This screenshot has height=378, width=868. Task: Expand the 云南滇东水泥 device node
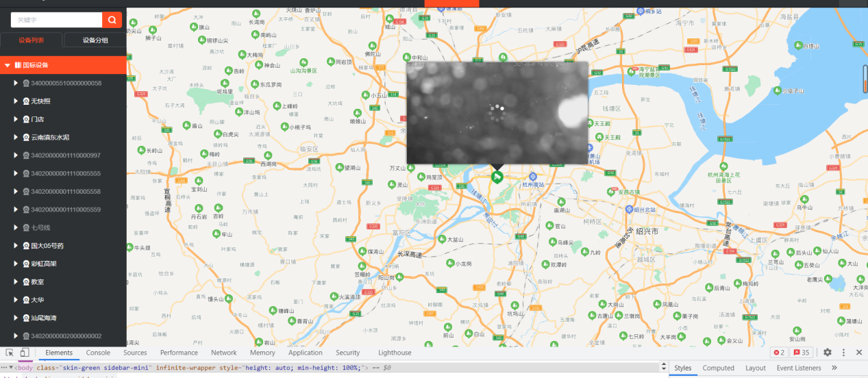[16, 137]
